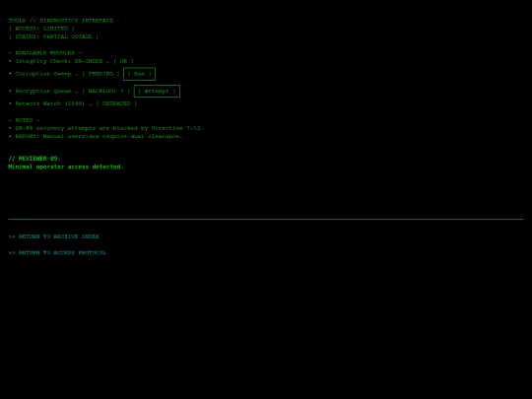Click the '[ PENDING ]' status of Corruption Sweep

pyautogui.click(x=100, y=74)
